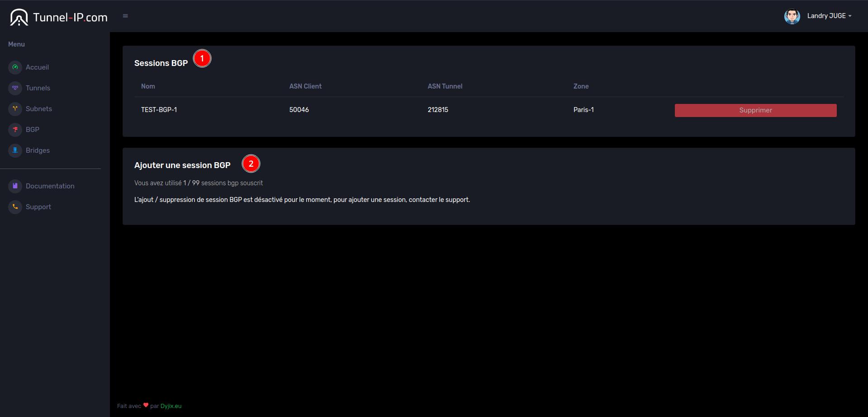
Task: Click the user avatar picture
Action: [792, 16]
